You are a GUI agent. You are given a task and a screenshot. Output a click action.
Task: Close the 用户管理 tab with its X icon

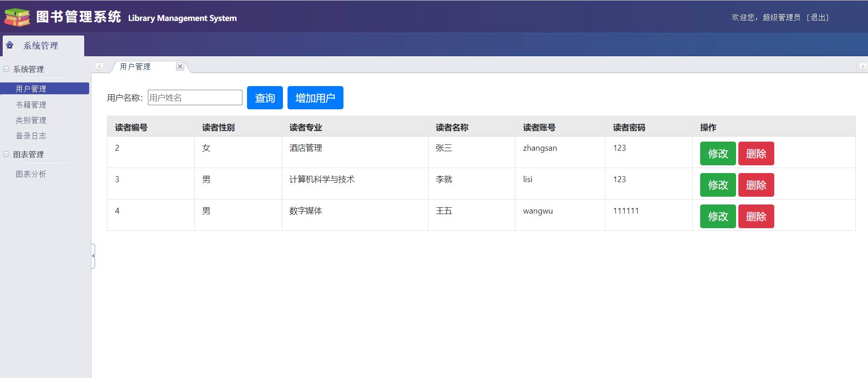tap(180, 66)
